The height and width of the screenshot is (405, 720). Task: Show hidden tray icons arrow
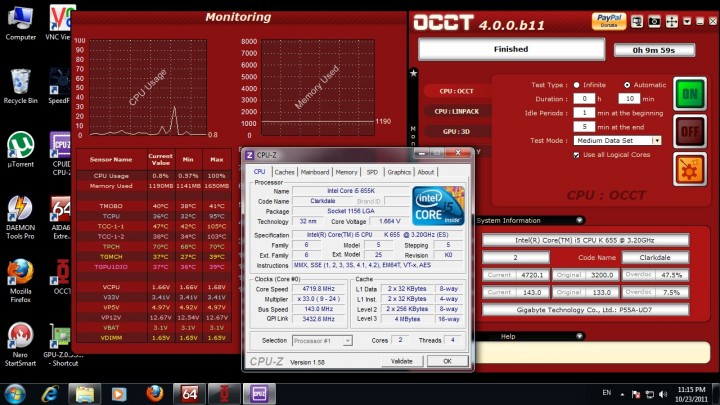[622, 394]
